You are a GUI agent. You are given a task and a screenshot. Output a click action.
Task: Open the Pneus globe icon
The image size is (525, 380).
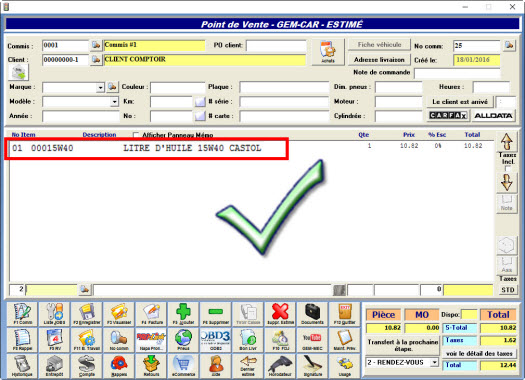pos(183,339)
